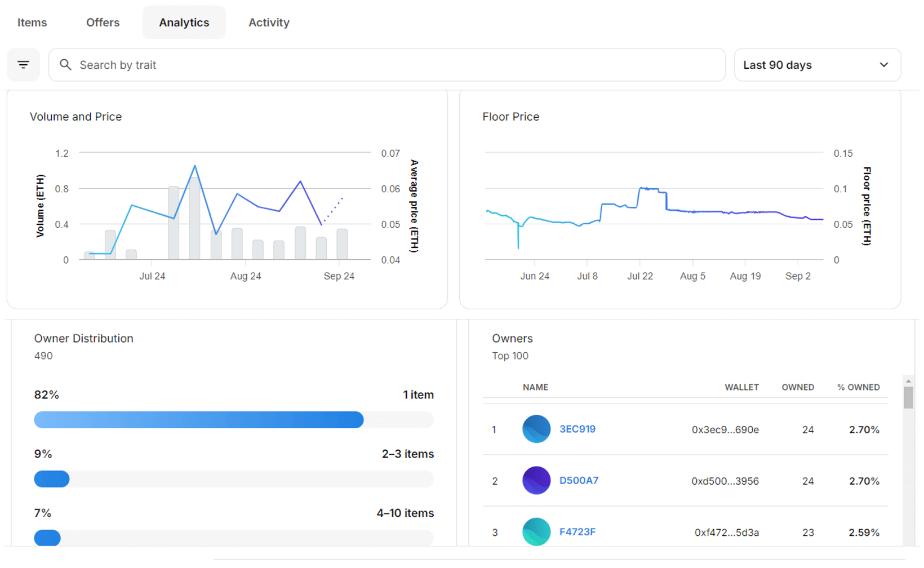924x568 pixels.
Task: Sort owners by the WALLET column
Action: [742, 387]
